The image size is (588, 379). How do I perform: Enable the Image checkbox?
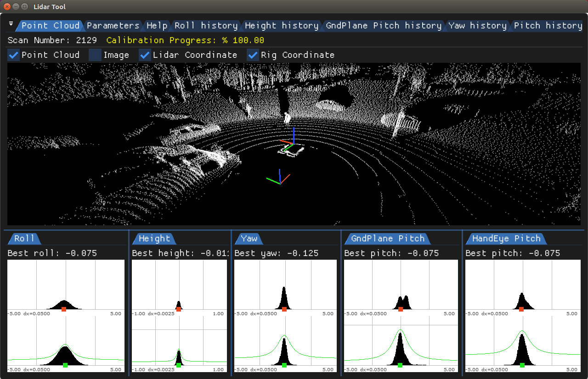pyautogui.click(x=95, y=55)
